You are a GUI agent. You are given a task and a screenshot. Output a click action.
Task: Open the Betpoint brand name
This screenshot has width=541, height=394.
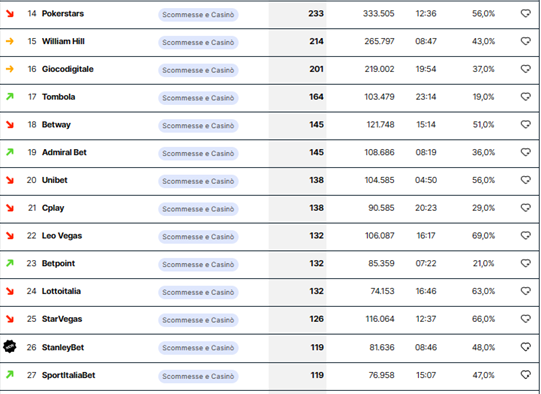point(58,263)
